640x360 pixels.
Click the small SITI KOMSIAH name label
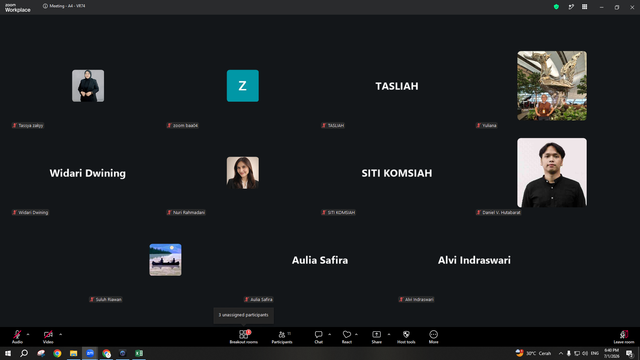pos(338,212)
